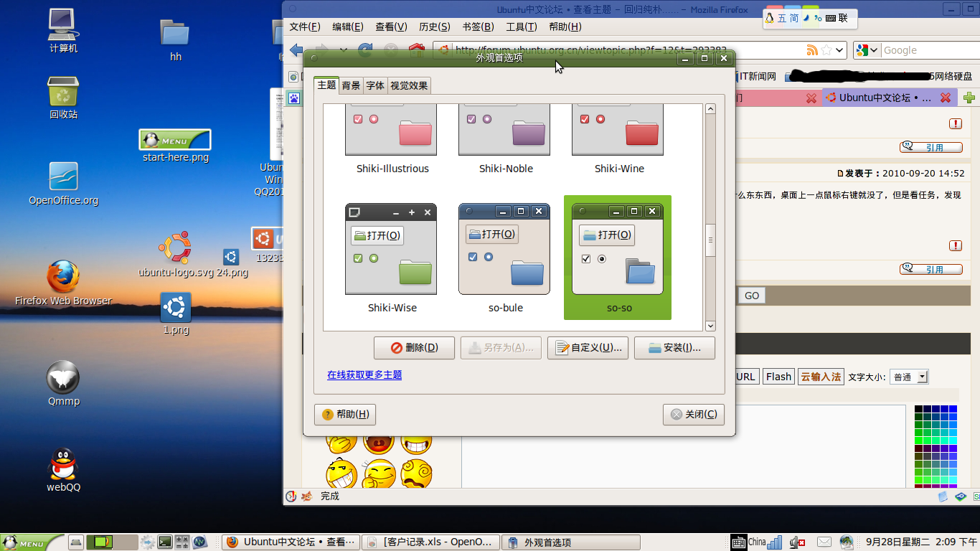
Task: Click the show desktop panel icon
Action: [x=75, y=542]
